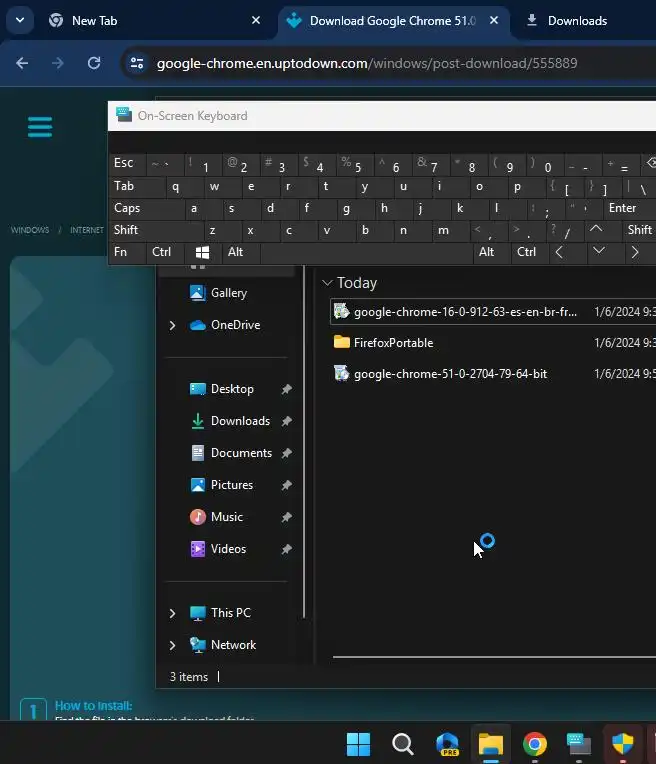656x764 pixels.
Task: Tap the Esc key on On-Screen Keyboard
Action: 128,163
